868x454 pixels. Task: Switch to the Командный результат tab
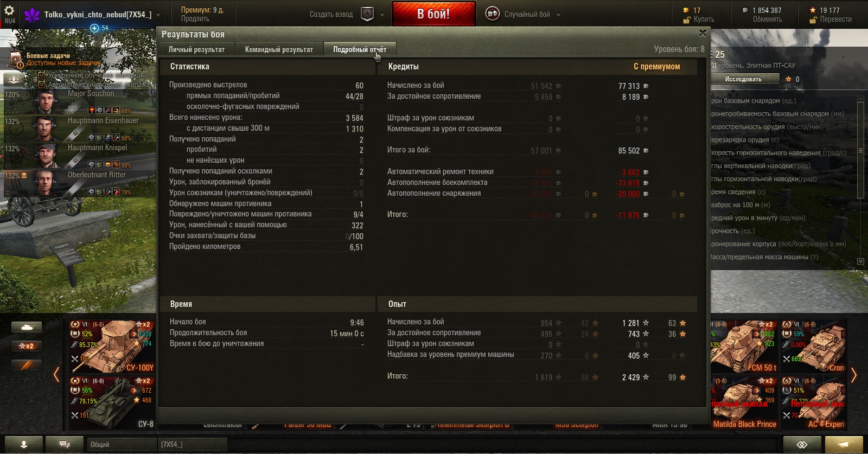[279, 49]
